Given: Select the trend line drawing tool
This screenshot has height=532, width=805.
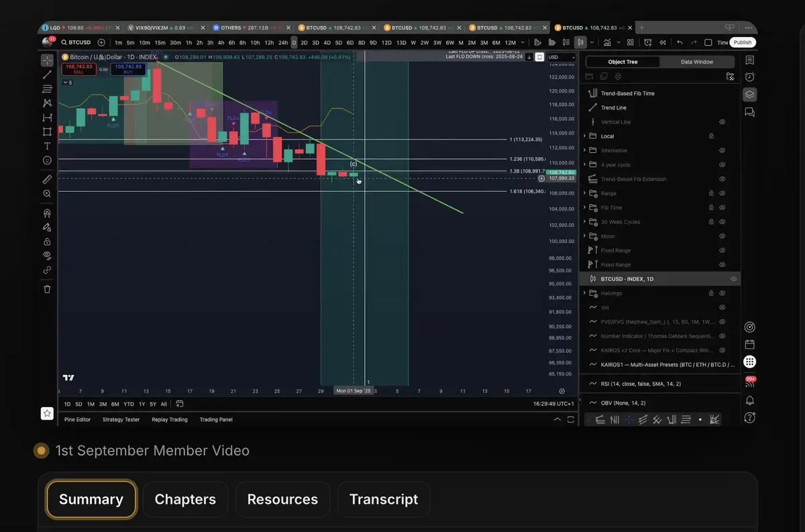Looking at the screenshot, I should pos(47,74).
